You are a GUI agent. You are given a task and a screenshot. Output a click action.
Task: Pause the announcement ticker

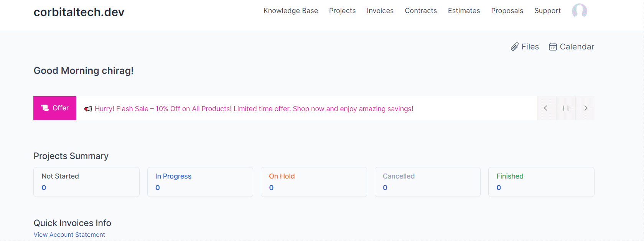566,108
